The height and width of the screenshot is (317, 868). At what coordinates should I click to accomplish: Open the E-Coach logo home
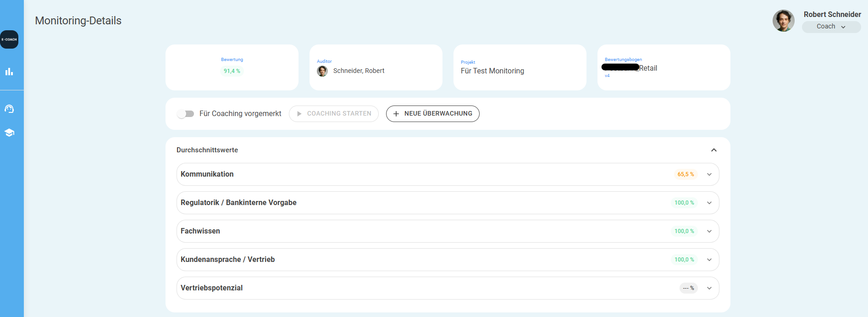(x=9, y=39)
